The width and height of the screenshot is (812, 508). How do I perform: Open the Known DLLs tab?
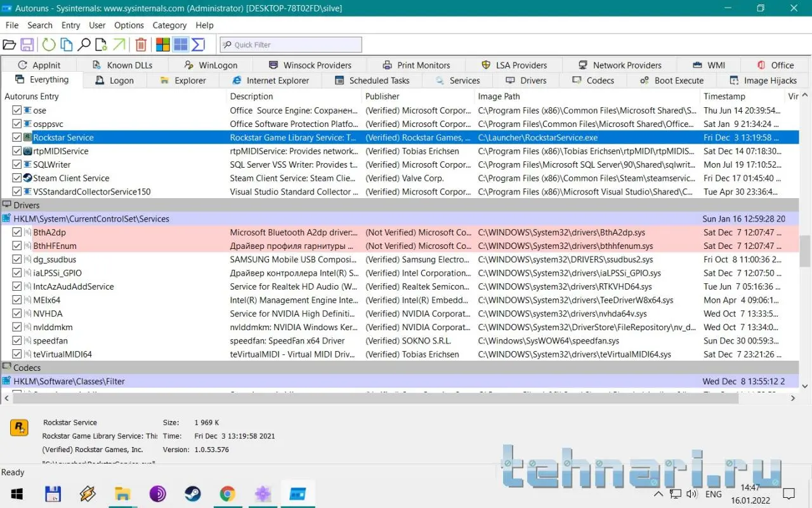pos(122,65)
